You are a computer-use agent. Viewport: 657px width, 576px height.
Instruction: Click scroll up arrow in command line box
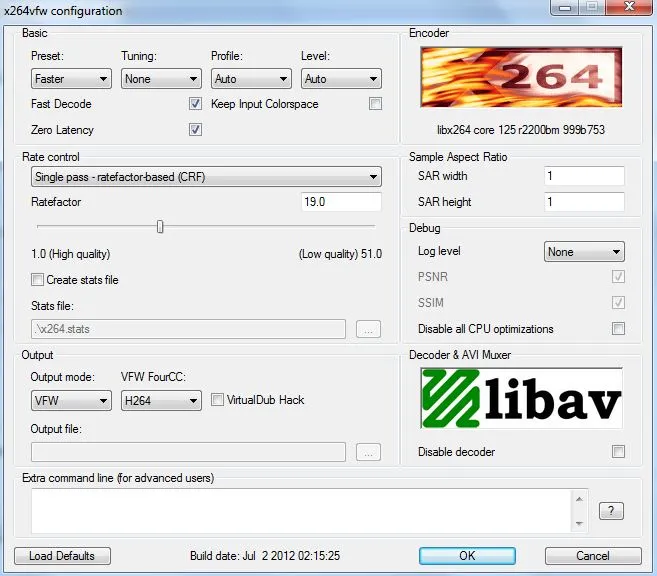coord(579,499)
